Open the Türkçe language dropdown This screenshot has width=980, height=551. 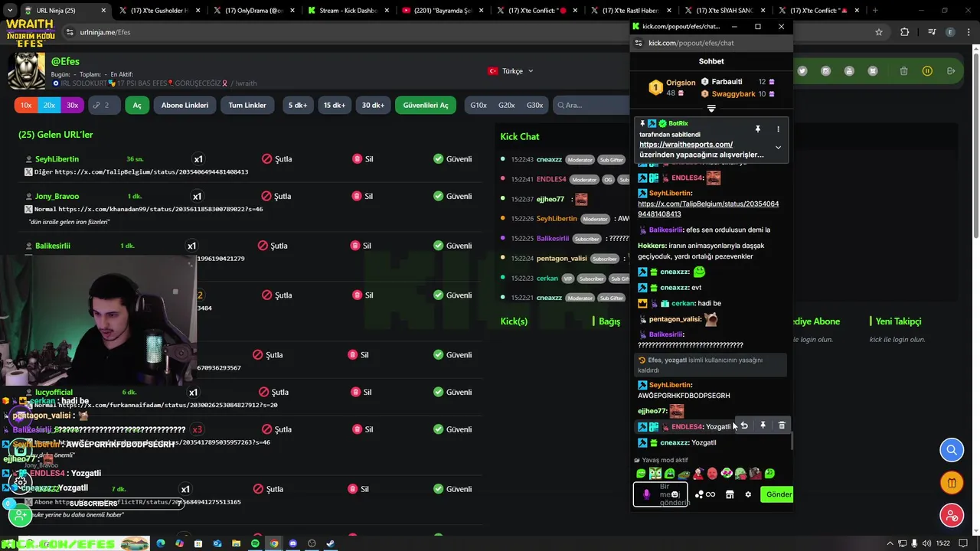[511, 71]
